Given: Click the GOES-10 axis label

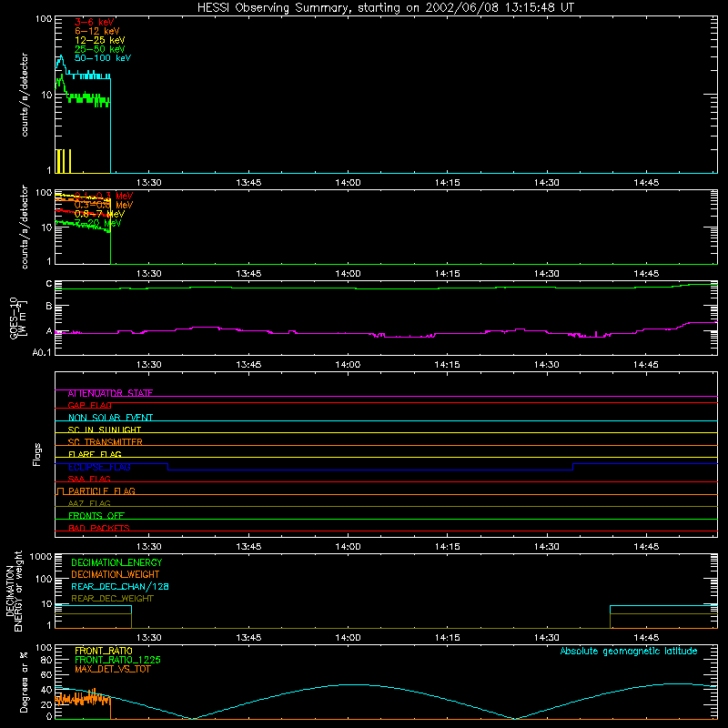Looking at the screenshot, I should pyautogui.click(x=14, y=318).
